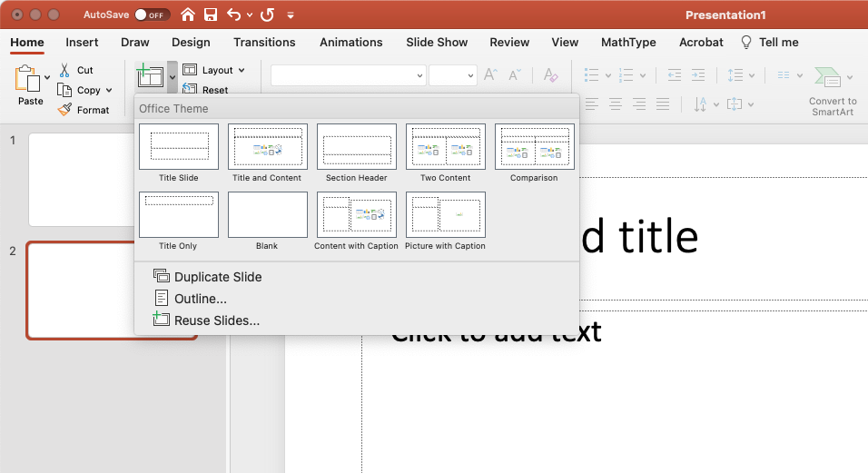Click the Convert to SmartArt icon
This screenshot has width=868, height=473.
point(827,78)
